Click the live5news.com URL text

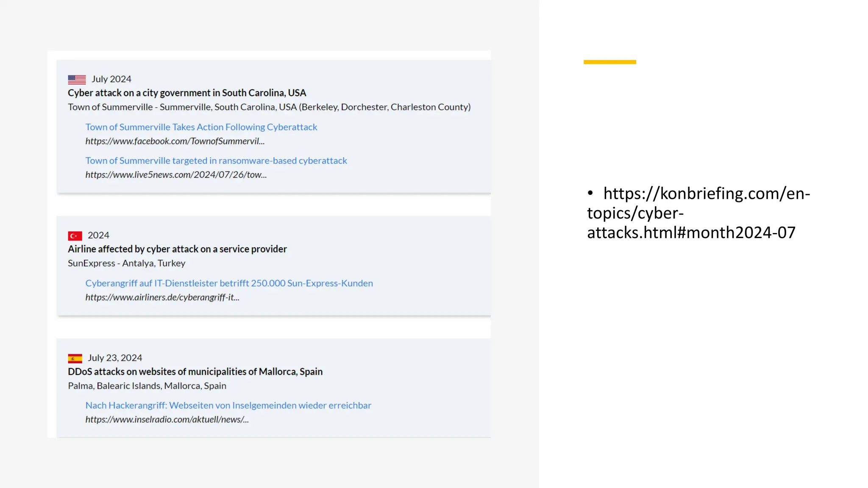(x=176, y=175)
